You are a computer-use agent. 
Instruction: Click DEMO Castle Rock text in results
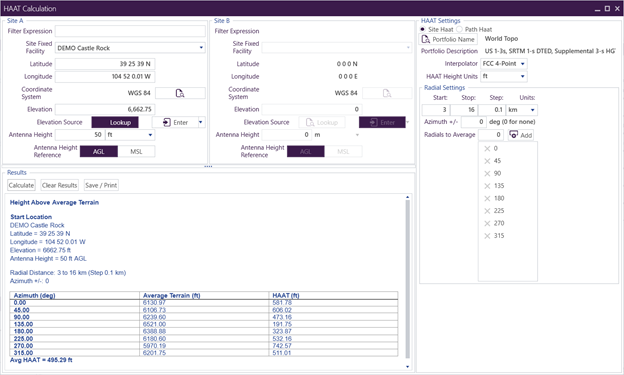pyautogui.click(x=37, y=225)
